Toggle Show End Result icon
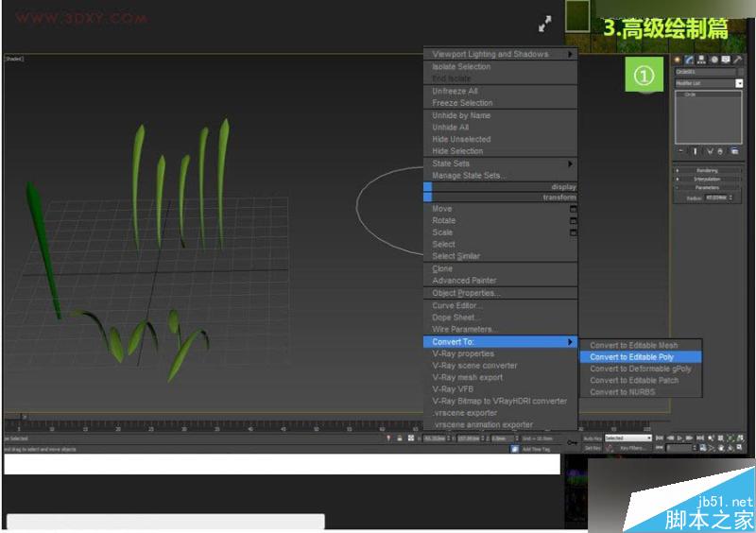Screen dimensions: 756x533 click(695, 151)
